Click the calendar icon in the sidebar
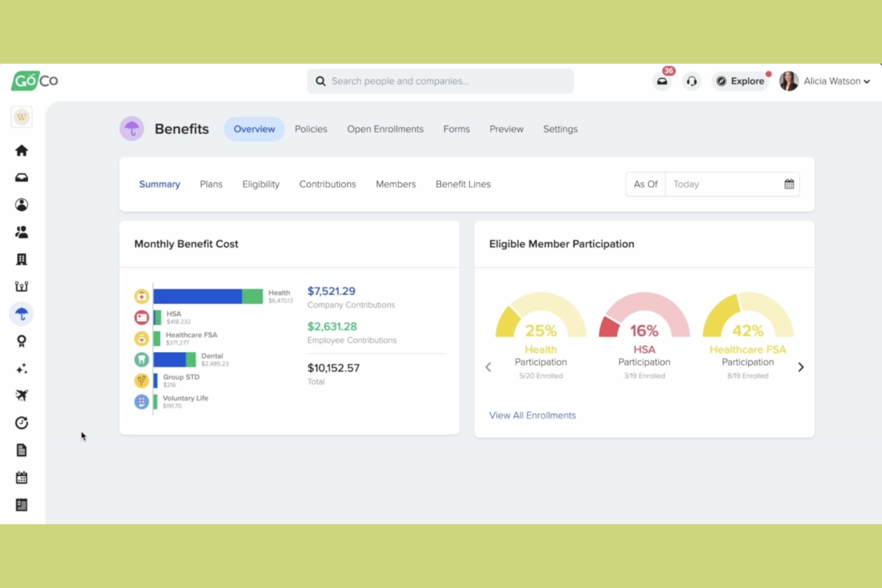This screenshot has width=882, height=588. (21, 477)
